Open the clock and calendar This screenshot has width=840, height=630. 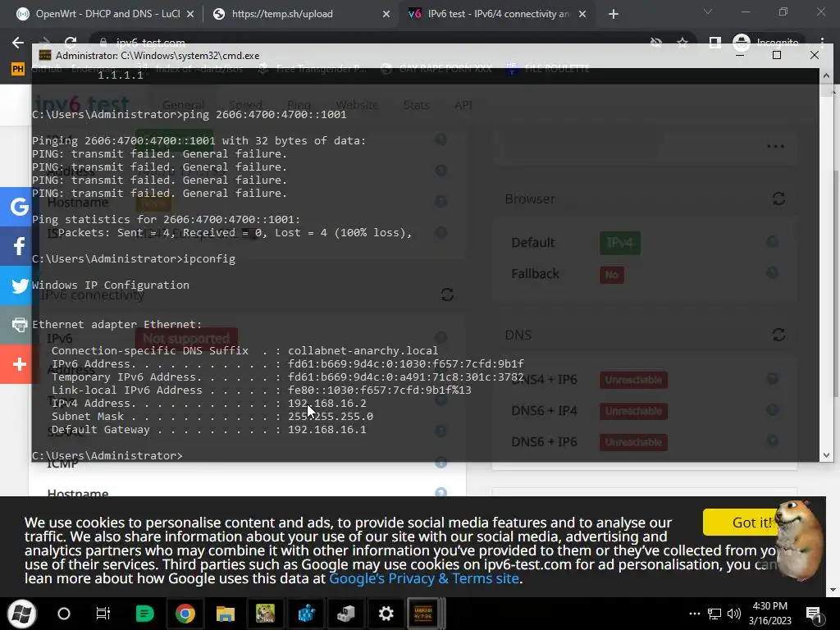[x=769, y=614]
